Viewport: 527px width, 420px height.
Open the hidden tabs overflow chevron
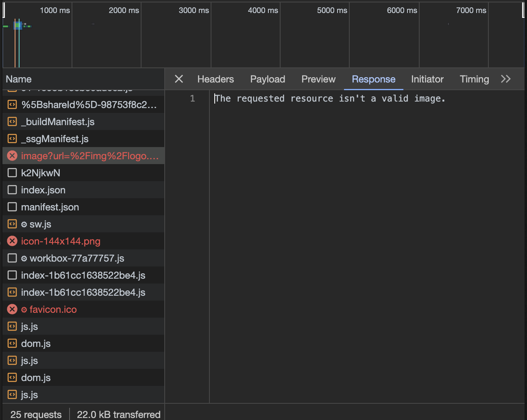[505, 79]
